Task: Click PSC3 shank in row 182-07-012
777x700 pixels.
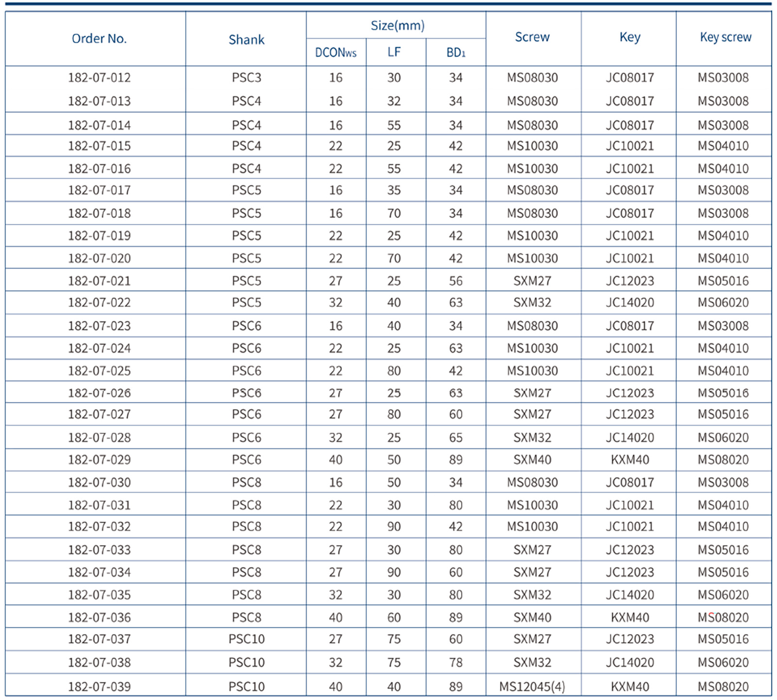Action: pyautogui.click(x=247, y=78)
